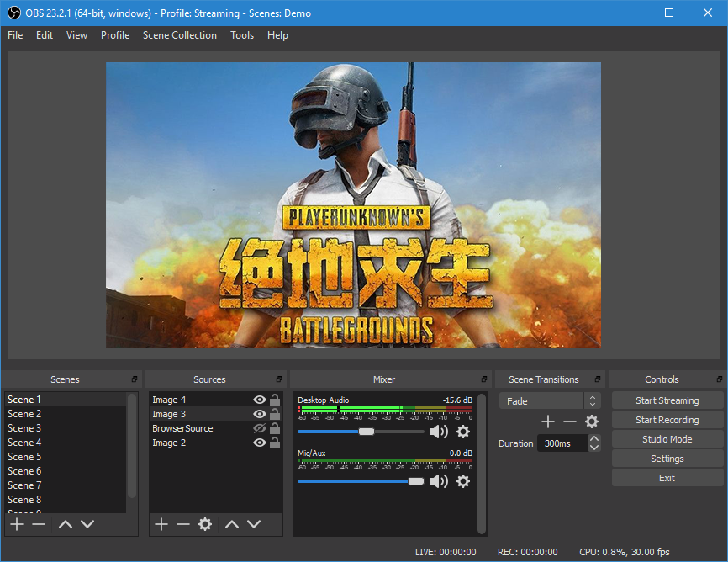
Task: Open the File menu
Action: pyautogui.click(x=15, y=35)
